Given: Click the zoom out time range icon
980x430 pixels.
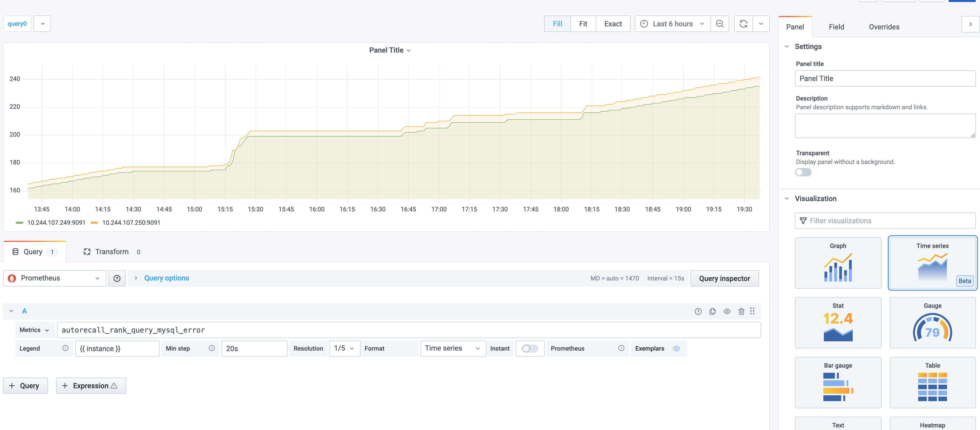Looking at the screenshot, I should point(719,24).
